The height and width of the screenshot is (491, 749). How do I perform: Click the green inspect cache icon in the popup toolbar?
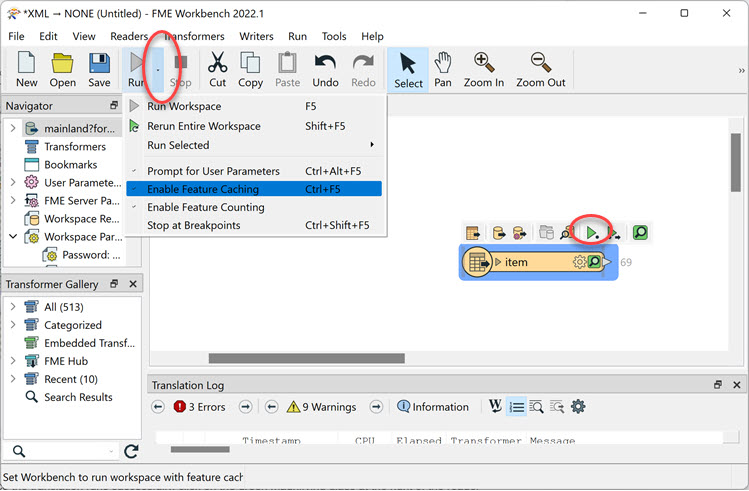coord(640,233)
